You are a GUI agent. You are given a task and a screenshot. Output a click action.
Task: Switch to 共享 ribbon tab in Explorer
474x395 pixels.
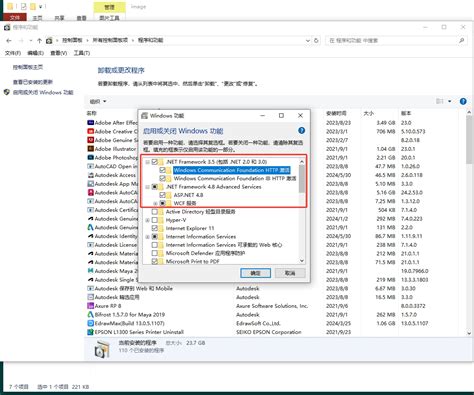pos(59,18)
